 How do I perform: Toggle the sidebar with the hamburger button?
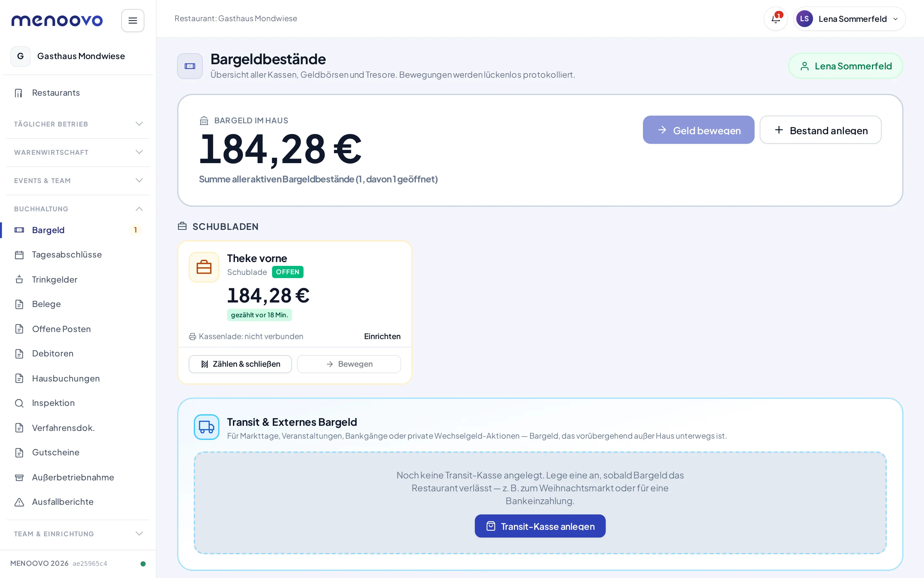(133, 20)
